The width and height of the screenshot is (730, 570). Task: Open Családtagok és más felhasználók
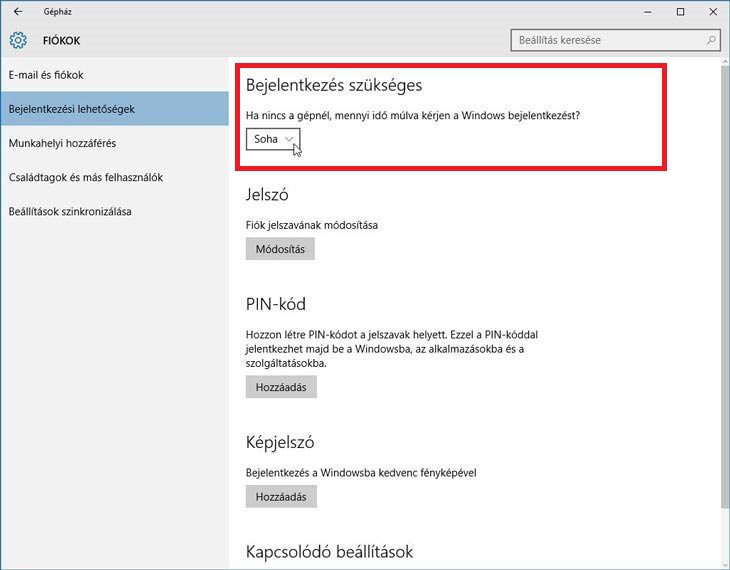click(x=85, y=177)
